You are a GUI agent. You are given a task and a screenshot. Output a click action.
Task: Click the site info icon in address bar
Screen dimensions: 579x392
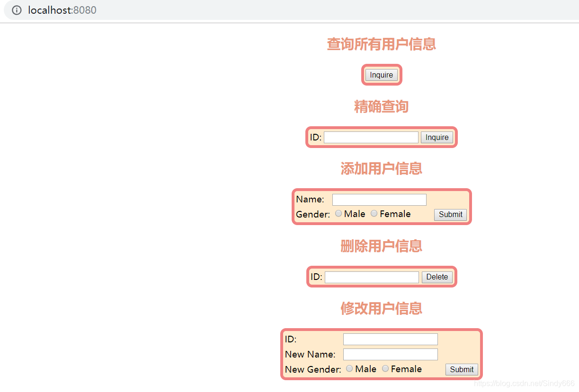(x=17, y=10)
